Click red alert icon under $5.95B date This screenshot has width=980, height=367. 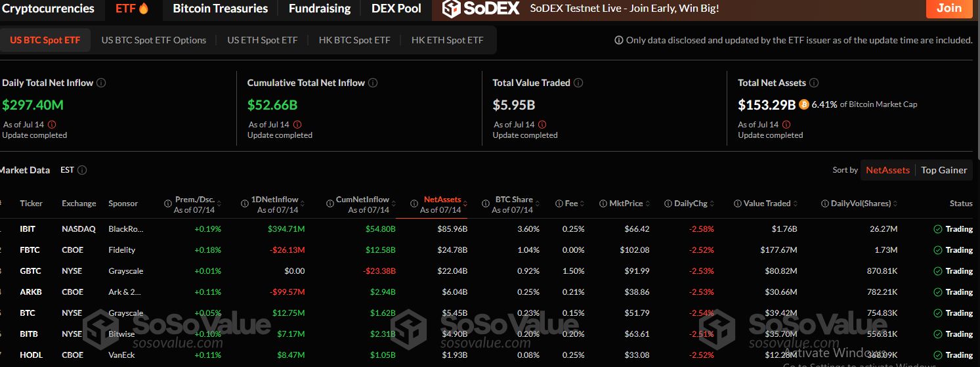pyautogui.click(x=542, y=124)
